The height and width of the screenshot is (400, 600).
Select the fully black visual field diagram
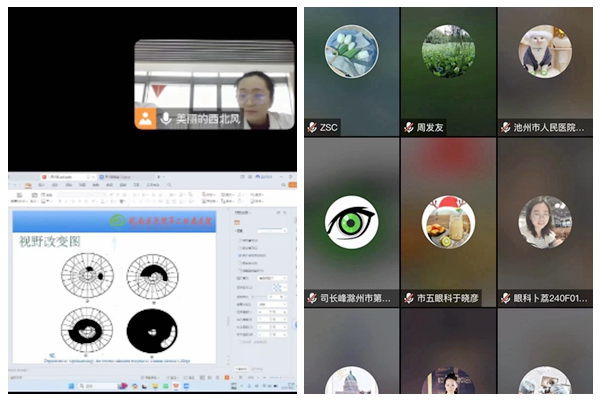(x=152, y=331)
